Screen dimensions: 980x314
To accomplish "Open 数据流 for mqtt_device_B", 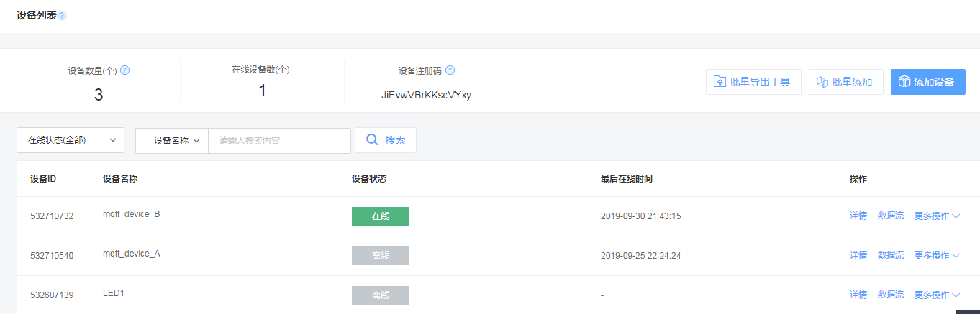I will pyautogui.click(x=891, y=216).
